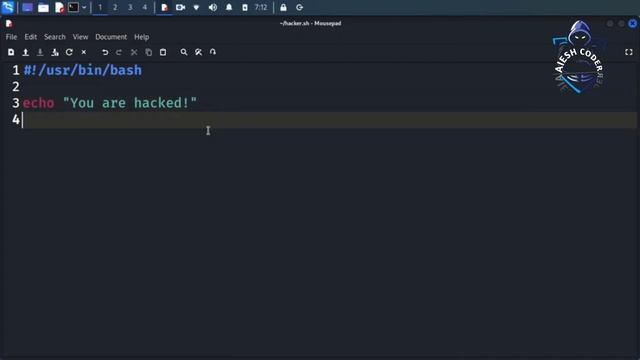Click the Save toolbar icon
Image resolution: width=640 pixels, height=360 pixels.
point(40,52)
